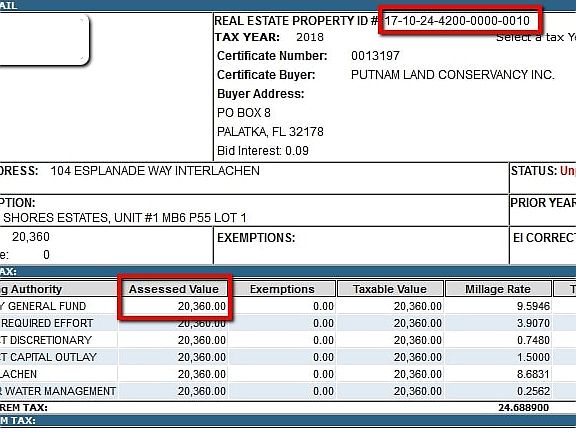Click General Fund exemptions 0.00

(x=323, y=306)
